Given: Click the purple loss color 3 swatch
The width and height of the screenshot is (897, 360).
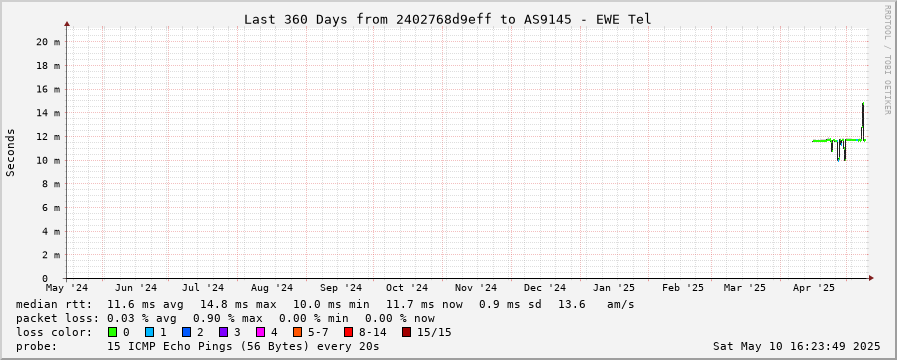Looking at the screenshot, I should tap(223, 332).
